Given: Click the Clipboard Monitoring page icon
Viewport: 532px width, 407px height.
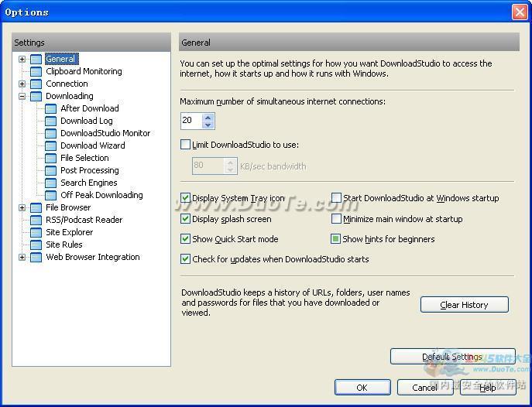Looking at the screenshot, I should point(36,71).
